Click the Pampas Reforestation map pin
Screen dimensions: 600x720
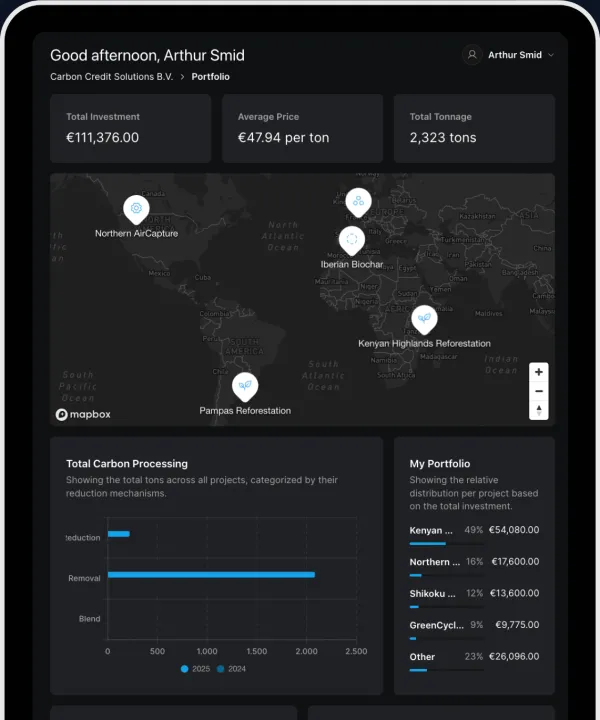coord(244,386)
